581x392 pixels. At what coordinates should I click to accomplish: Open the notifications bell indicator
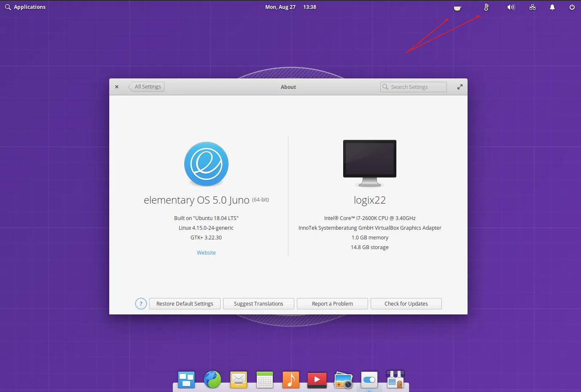(x=552, y=7)
